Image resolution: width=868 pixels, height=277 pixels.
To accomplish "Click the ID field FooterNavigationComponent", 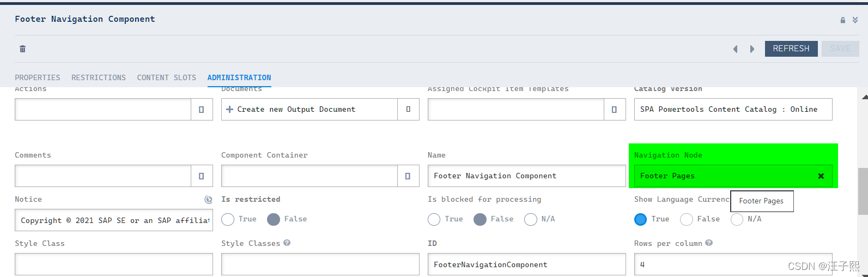I will coord(526,264).
